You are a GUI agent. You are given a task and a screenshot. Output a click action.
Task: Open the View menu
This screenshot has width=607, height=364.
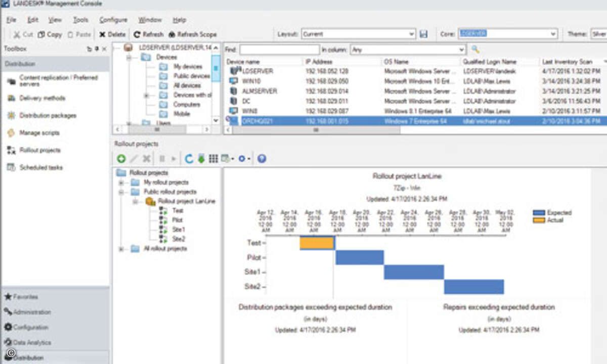click(x=55, y=20)
